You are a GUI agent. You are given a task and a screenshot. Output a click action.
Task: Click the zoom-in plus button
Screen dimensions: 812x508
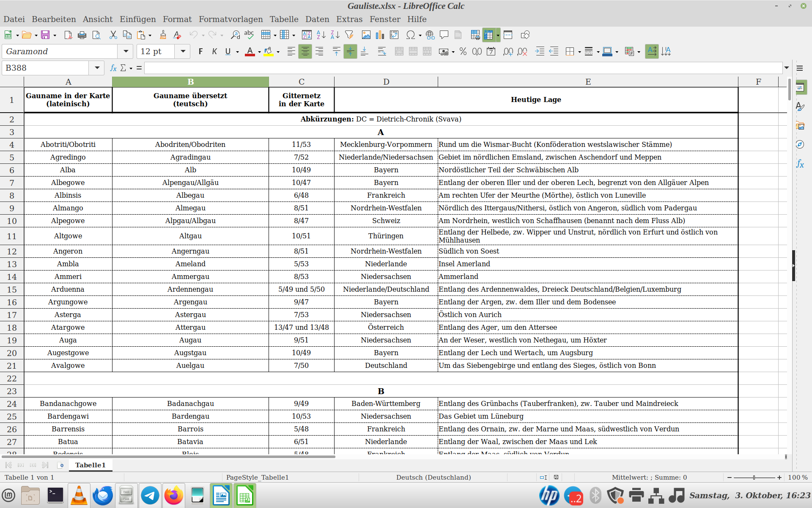pyautogui.click(x=779, y=477)
